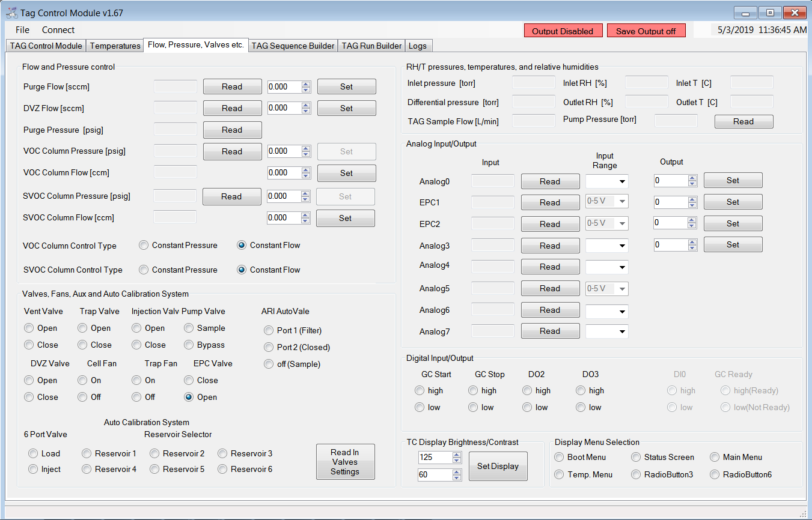Set GC Start to high

coord(429,390)
